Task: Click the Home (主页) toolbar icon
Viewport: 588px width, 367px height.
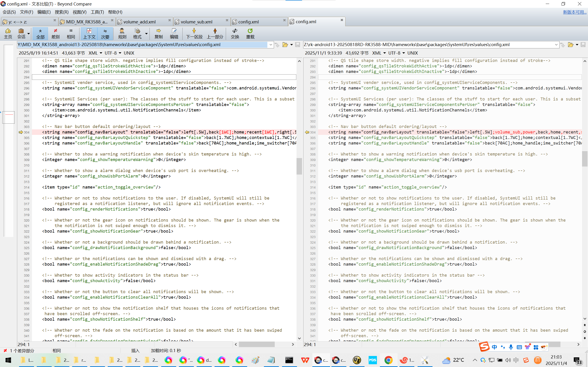Action: point(8,33)
